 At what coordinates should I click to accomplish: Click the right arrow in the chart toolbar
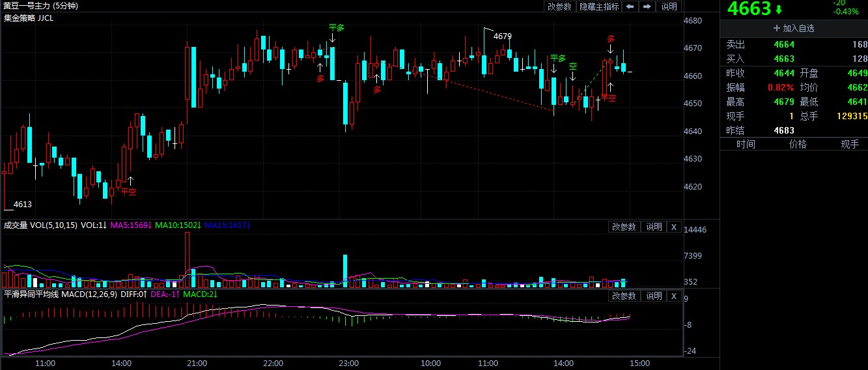point(647,7)
